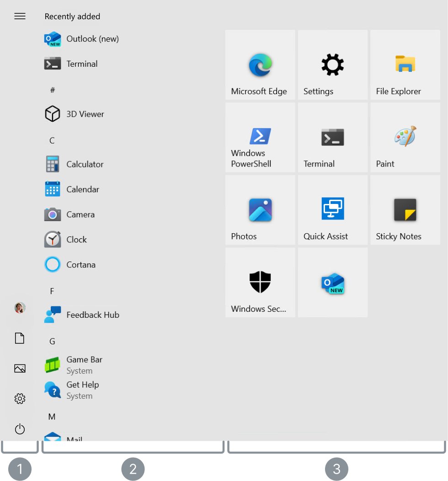Open the File Explorer tile
Viewport: 448px width, 481px height.
point(405,65)
